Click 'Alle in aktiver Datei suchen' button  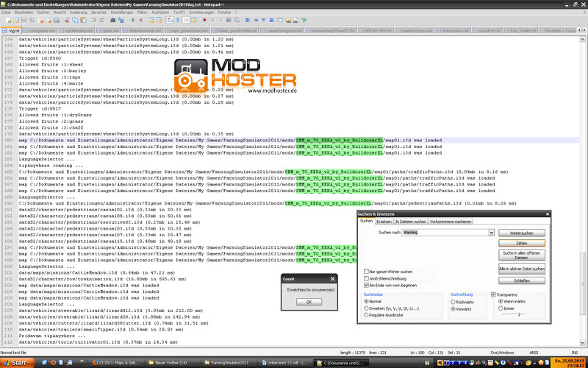(x=522, y=269)
